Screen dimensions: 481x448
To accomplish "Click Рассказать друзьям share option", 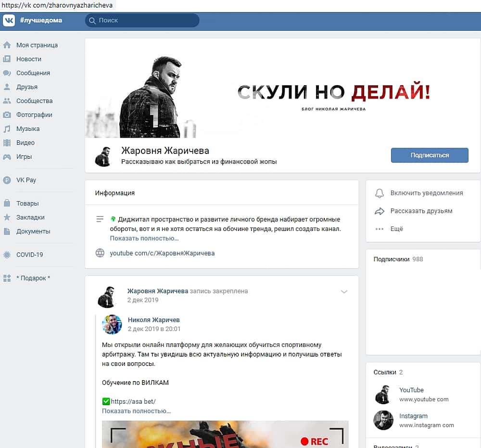I will (421, 211).
